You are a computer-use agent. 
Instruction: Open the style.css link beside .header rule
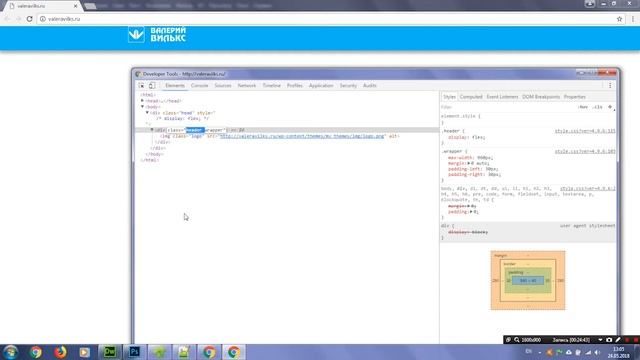tap(585, 131)
